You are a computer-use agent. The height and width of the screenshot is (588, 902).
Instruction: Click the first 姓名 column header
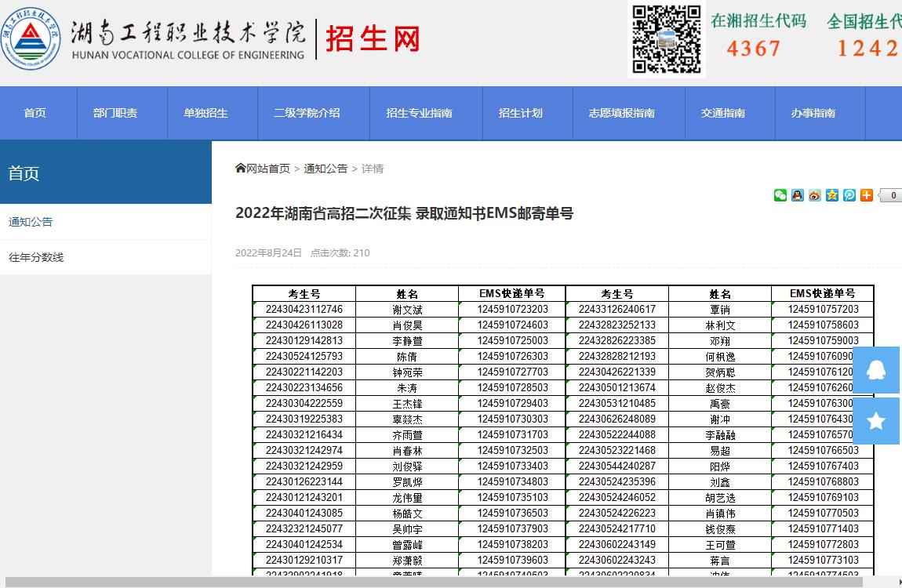coord(407,294)
